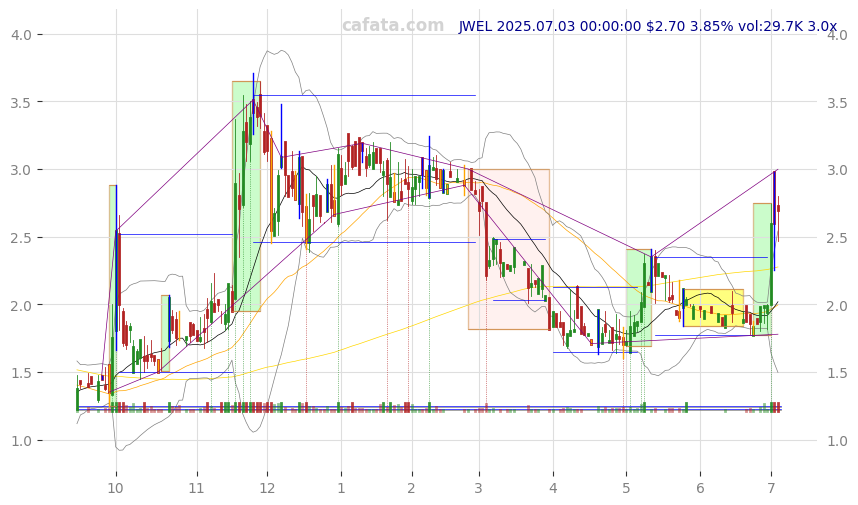Click the x-axis month label 1
This screenshot has height=505, width=858.
pyautogui.click(x=341, y=489)
